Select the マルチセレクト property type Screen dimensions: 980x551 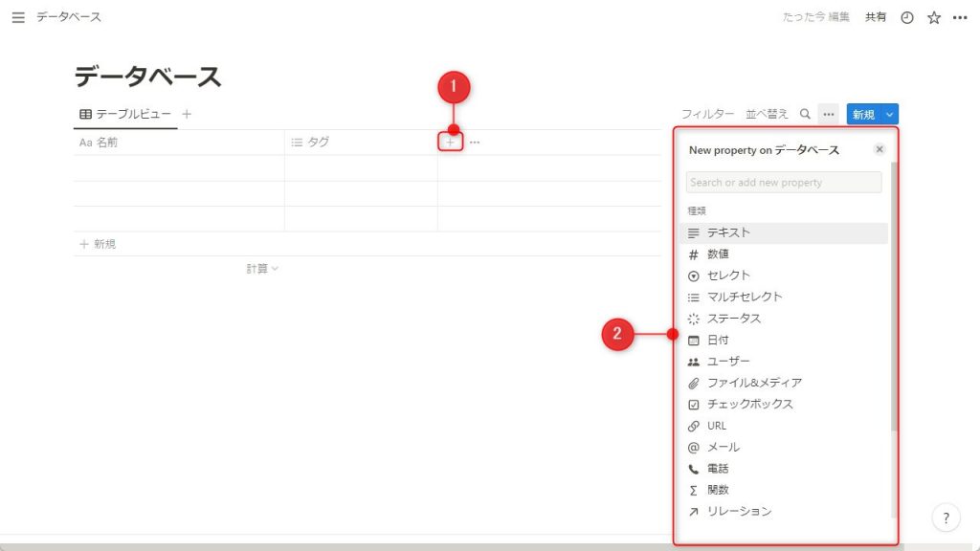point(784,297)
